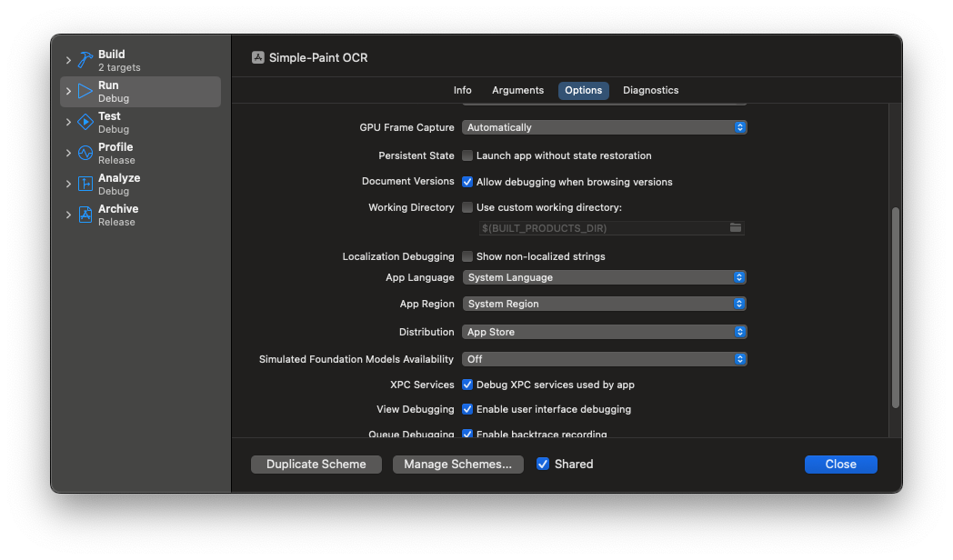The image size is (953, 560).
Task: Select the Archive icon in sidebar
Action: point(85,215)
